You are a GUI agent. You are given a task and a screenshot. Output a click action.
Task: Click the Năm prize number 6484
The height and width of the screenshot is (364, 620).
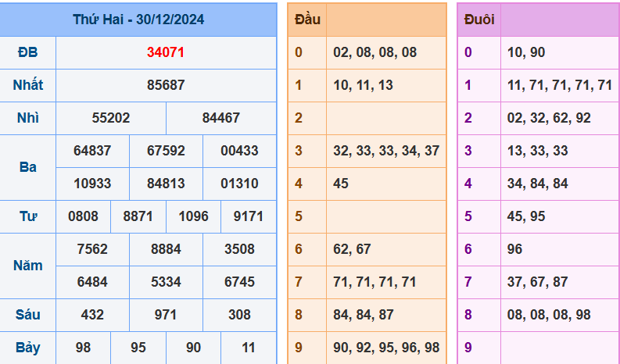(92, 282)
